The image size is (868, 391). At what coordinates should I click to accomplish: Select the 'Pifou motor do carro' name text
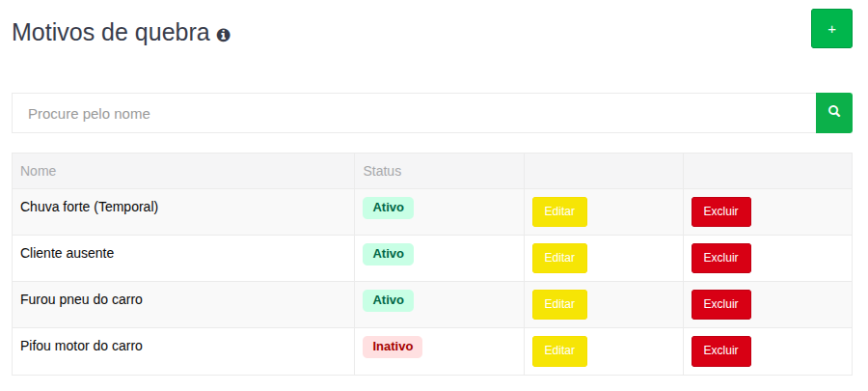click(81, 346)
